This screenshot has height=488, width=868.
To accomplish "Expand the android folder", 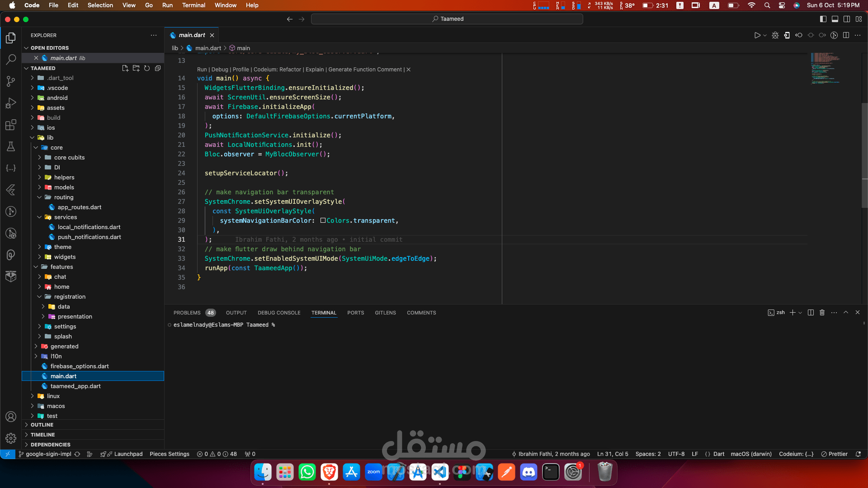I will (57, 98).
